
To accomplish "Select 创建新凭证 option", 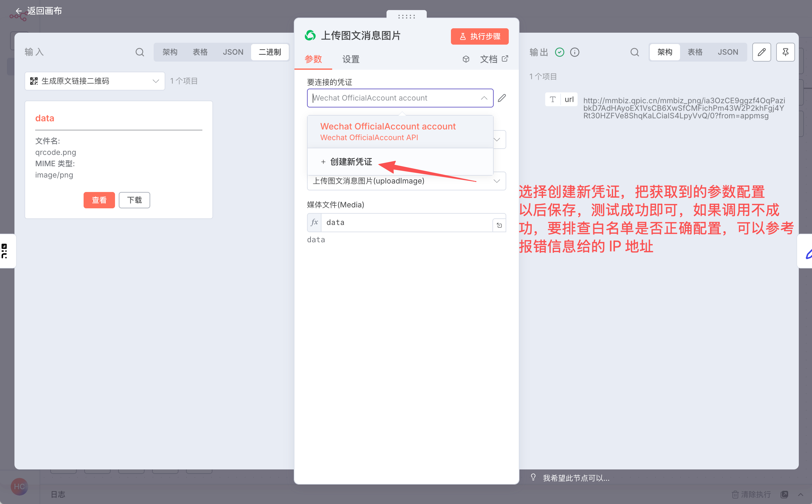I will click(351, 162).
